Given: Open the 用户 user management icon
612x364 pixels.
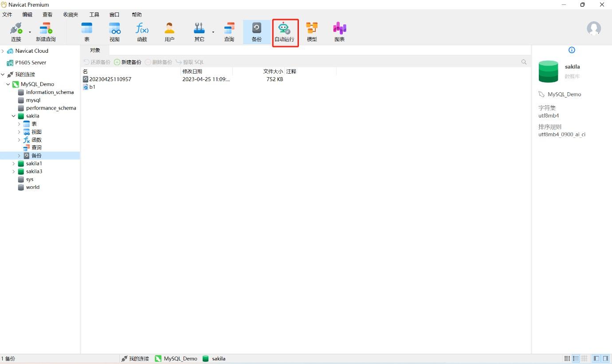Looking at the screenshot, I should [169, 32].
